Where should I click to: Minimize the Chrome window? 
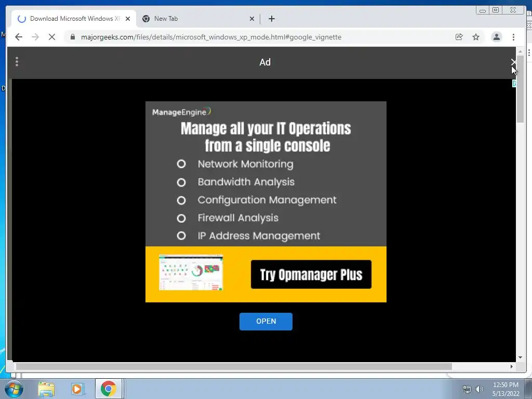[x=483, y=10]
